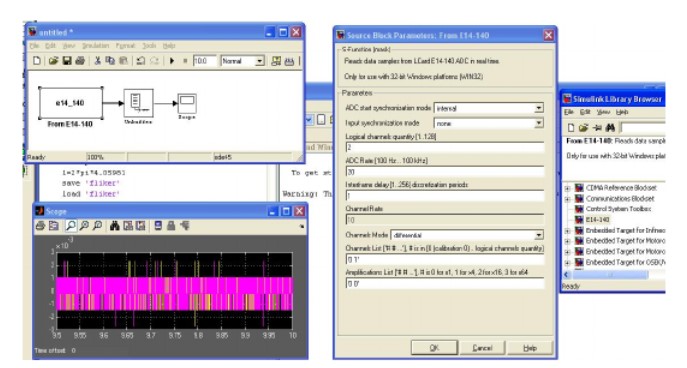
Task: Open Edit menu in untitled model window
Action: tap(50, 46)
